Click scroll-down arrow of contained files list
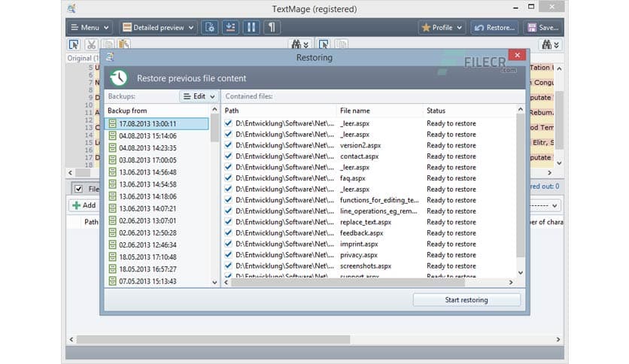The image size is (629, 364). point(521,272)
